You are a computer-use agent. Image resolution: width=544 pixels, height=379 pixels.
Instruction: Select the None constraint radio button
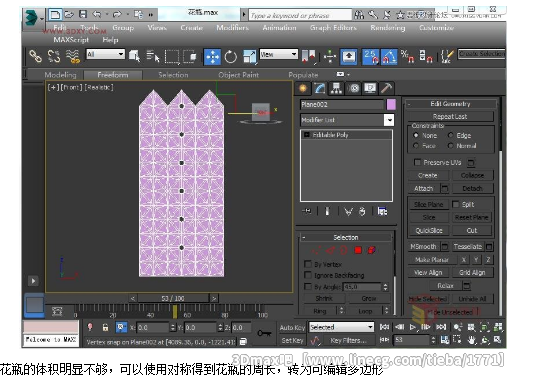(x=416, y=135)
